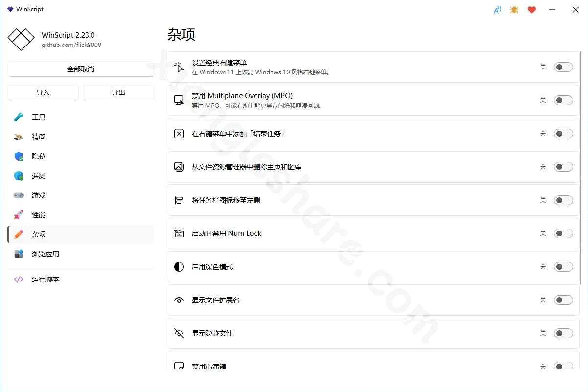Click the eye icon for 显示文件扩展名
This screenshot has height=392, width=588.
[x=179, y=300]
